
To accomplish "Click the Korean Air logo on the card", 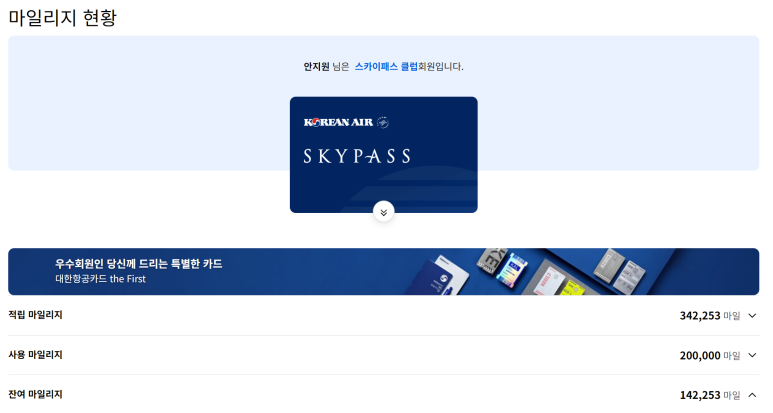I will pos(338,122).
